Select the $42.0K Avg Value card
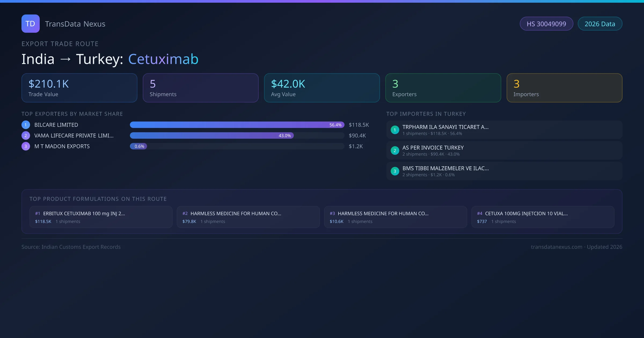The image size is (644, 338). pos(322,88)
